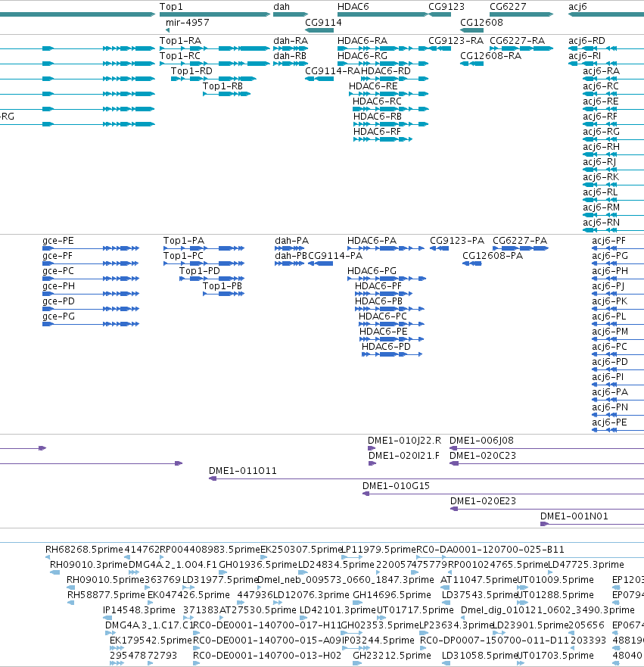This screenshot has height=667, width=644.
Task: Select the HDAC6-PD protein label
Action: 387,347
